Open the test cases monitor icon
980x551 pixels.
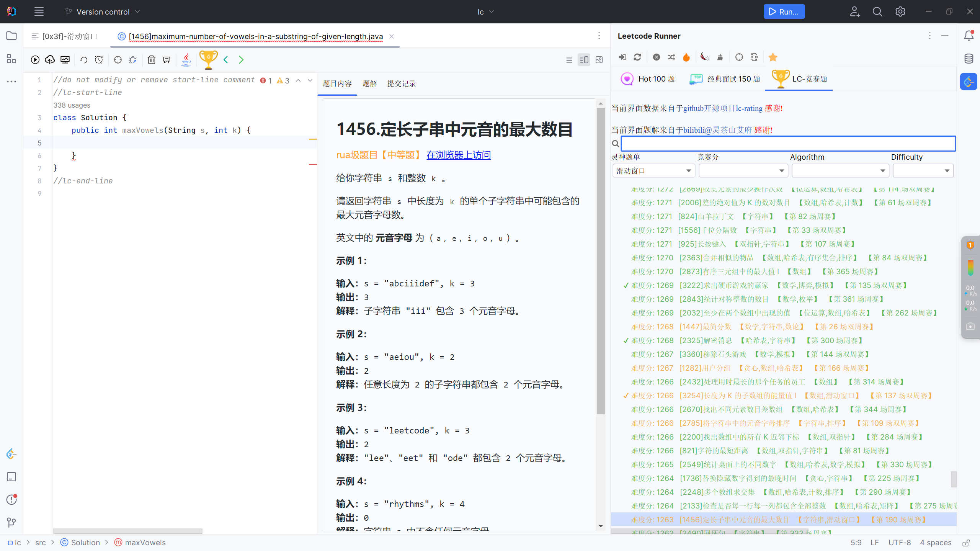click(65, 60)
